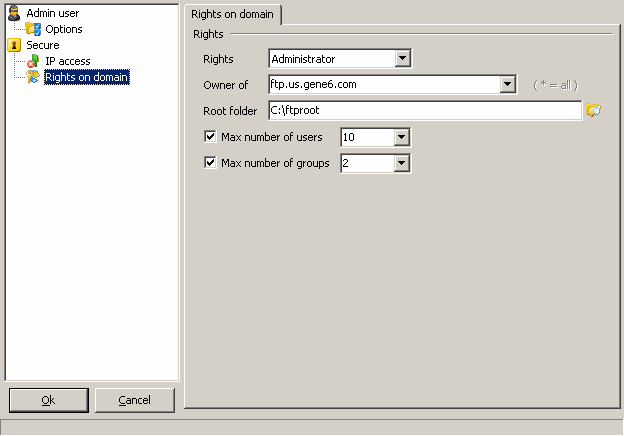Click the Root folder path field
The height and width of the screenshot is (436, 624).
coord(425,110)
